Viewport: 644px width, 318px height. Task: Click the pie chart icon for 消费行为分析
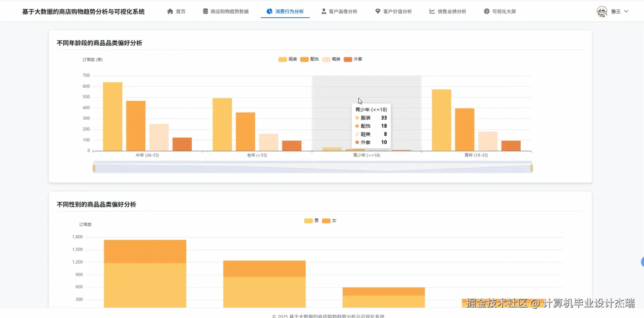point(269,11)
